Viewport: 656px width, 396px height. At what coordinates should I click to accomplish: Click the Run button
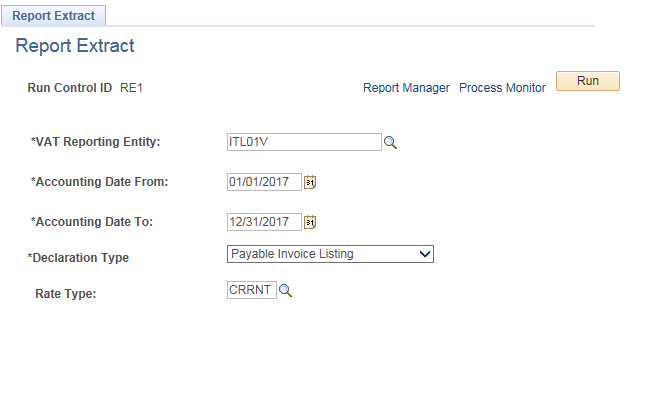point(587,81)
